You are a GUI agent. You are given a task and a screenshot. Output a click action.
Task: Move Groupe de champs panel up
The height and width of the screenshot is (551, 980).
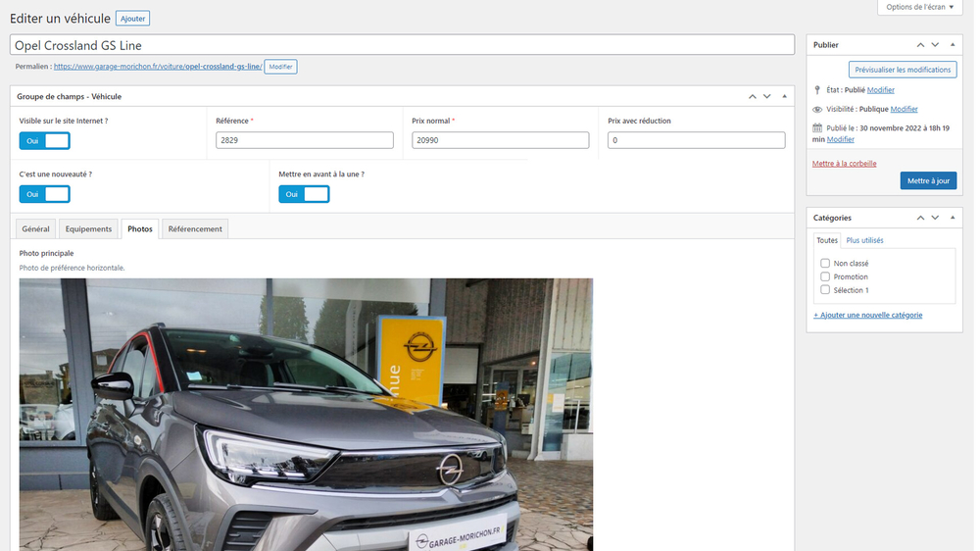pos(752,96)
